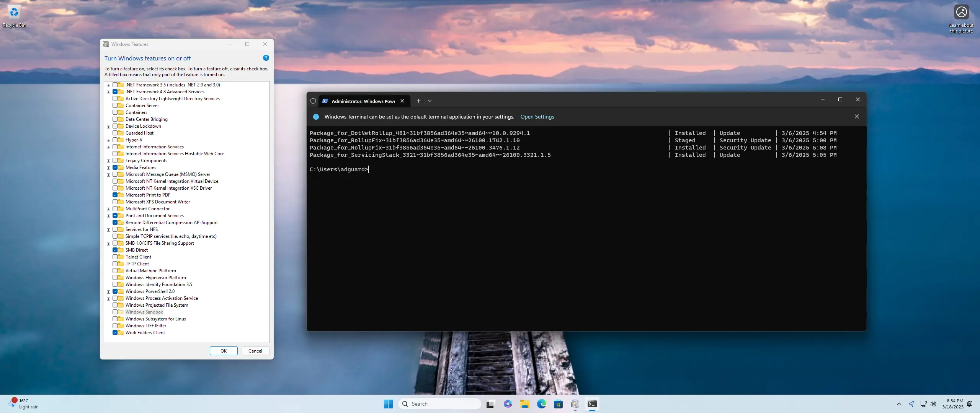
Task: Open Microsoft Store from the taskbar
Action: [558, 404]
